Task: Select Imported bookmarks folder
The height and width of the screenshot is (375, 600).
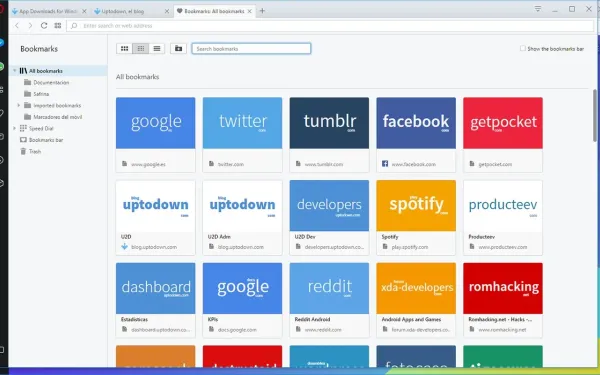Action: [57, 106]
